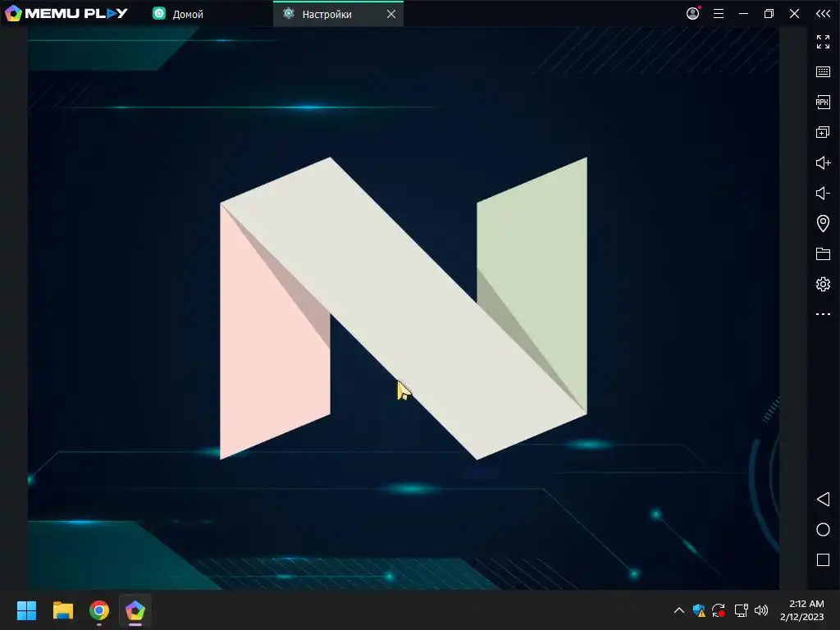The height and width of the screenshot is (630, 840).
Task: Click the Android N logo
Action: click(x=404, y=308)
